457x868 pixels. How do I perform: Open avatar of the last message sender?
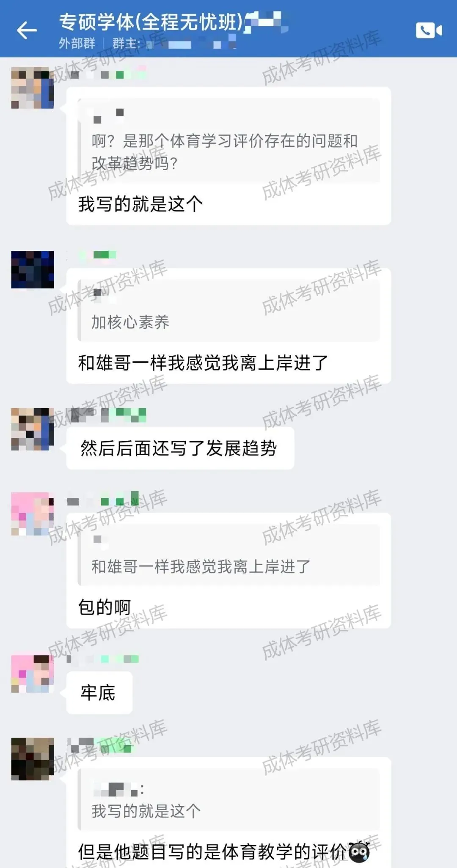(x=33, y=759)
